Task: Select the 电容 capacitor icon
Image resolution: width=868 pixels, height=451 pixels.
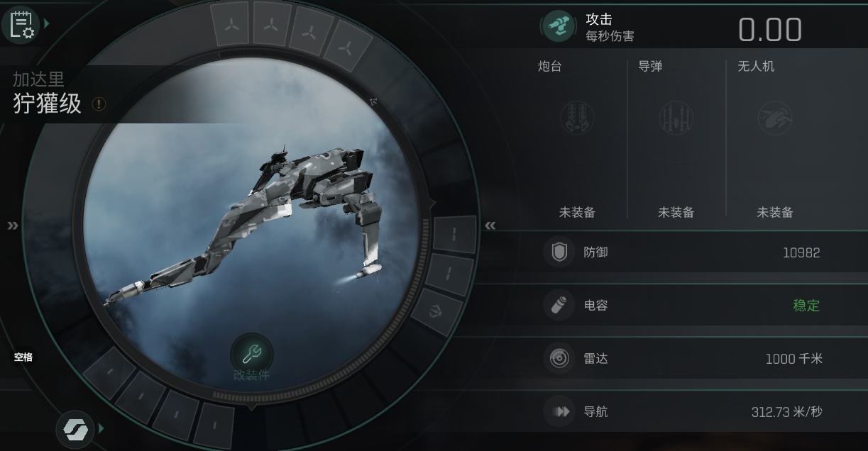Action: (559, 305)
